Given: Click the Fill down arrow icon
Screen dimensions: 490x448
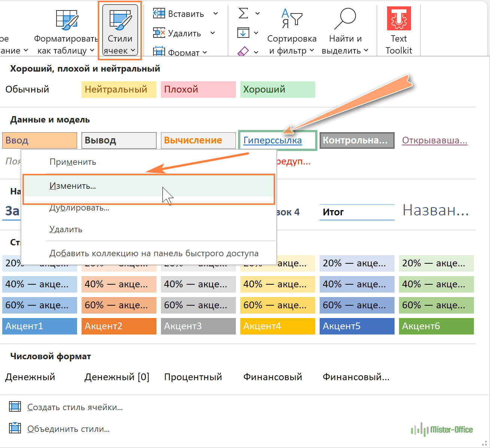Looking at the screenshot, I should 243,33.
